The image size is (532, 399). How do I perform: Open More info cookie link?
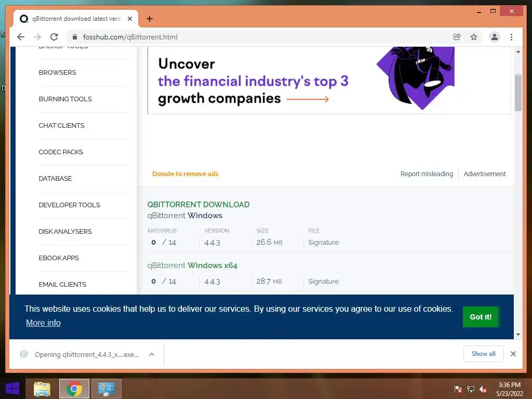point(43,323)
